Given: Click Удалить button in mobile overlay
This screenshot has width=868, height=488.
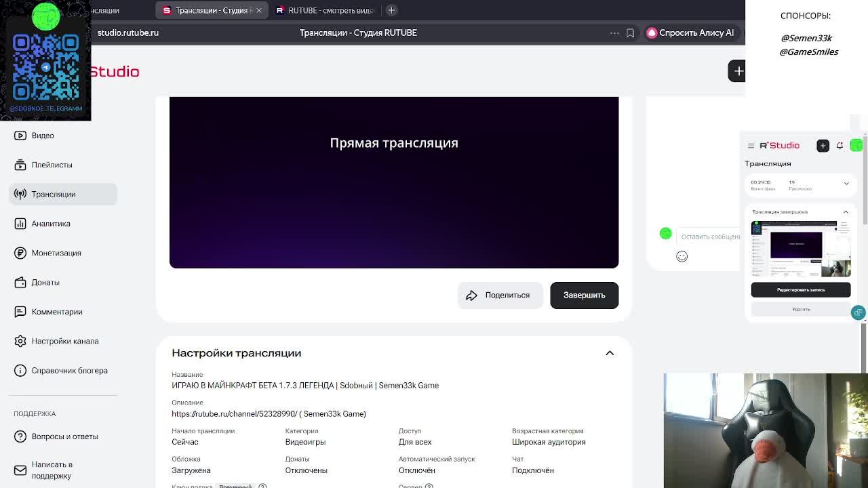Looking at the screenshot, I should [801, 309].
